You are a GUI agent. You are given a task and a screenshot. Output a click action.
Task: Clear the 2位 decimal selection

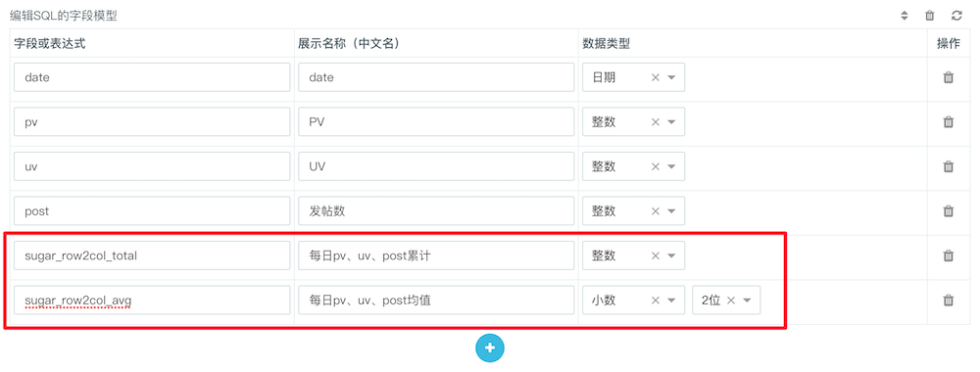coord(730,301)
